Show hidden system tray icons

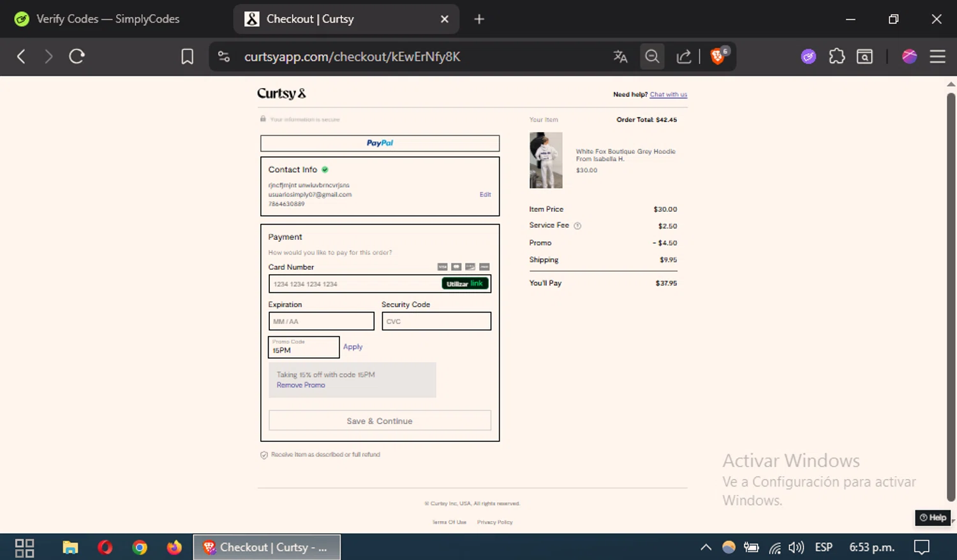point(706,547)
